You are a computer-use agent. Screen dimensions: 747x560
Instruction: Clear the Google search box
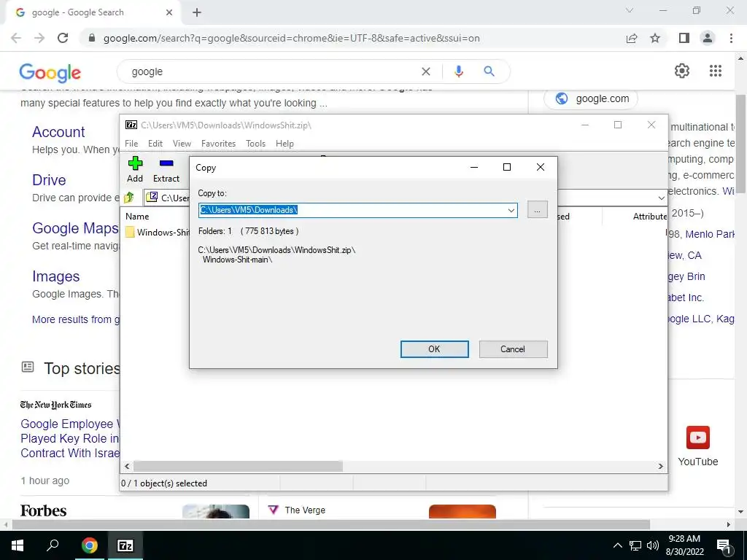click(426, 71)
